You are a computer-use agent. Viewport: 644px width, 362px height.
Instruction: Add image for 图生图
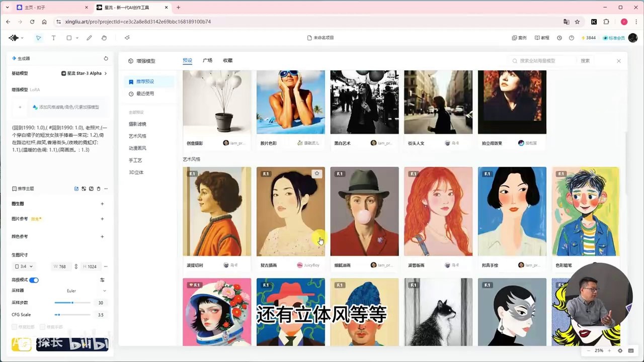point(102,204)
